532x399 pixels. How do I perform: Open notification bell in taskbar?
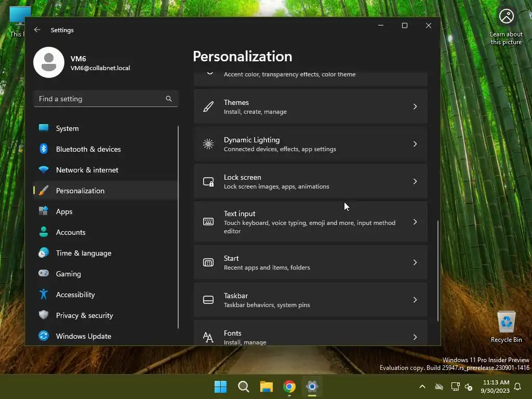coord(518,387)
